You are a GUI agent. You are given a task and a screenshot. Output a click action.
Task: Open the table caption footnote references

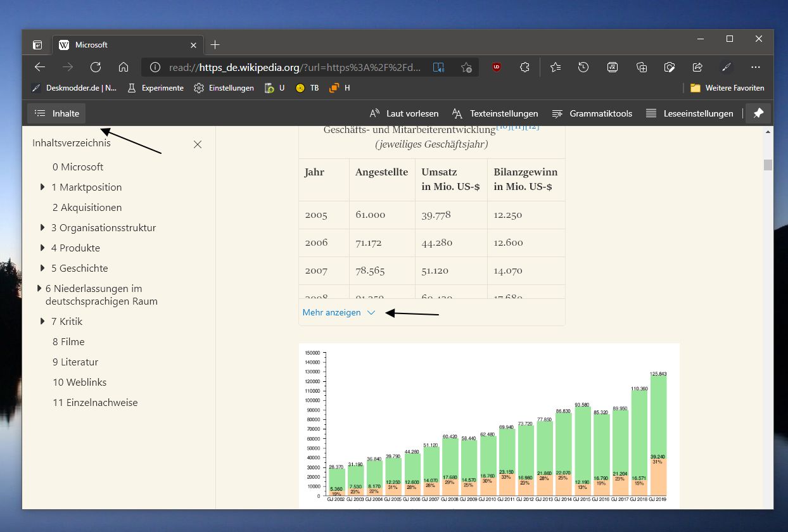click(518, 126)
